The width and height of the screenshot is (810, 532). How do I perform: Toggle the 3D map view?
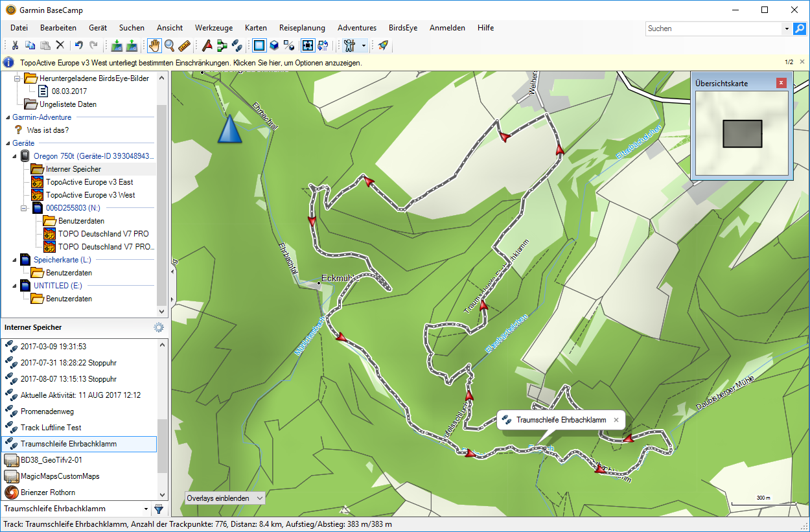point(274,45)
